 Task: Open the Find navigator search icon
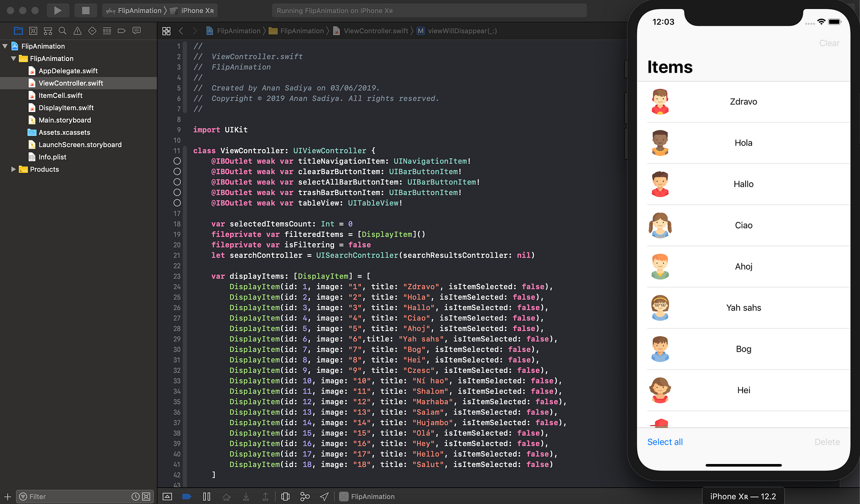click(x=62, y=31)
